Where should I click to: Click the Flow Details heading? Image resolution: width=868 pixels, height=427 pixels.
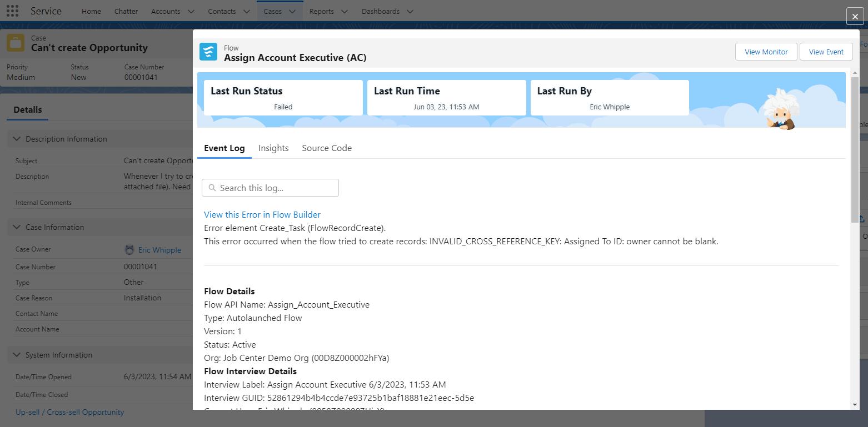[x=230, y=292]
